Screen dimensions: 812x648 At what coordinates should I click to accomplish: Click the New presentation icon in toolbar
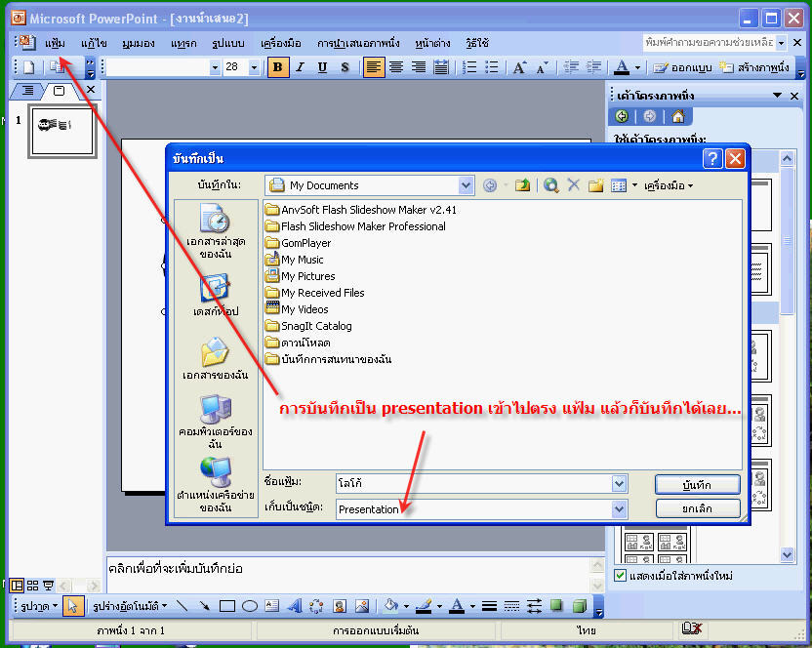29,67
